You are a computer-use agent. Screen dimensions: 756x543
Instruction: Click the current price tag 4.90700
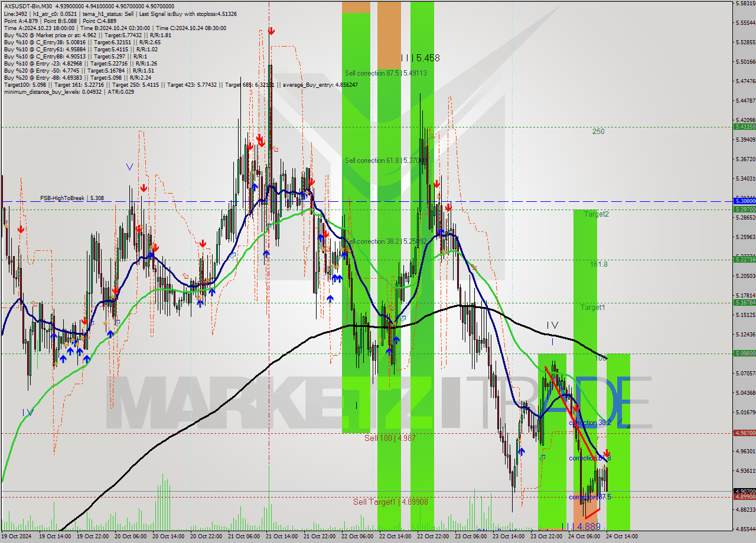point(744,490)
